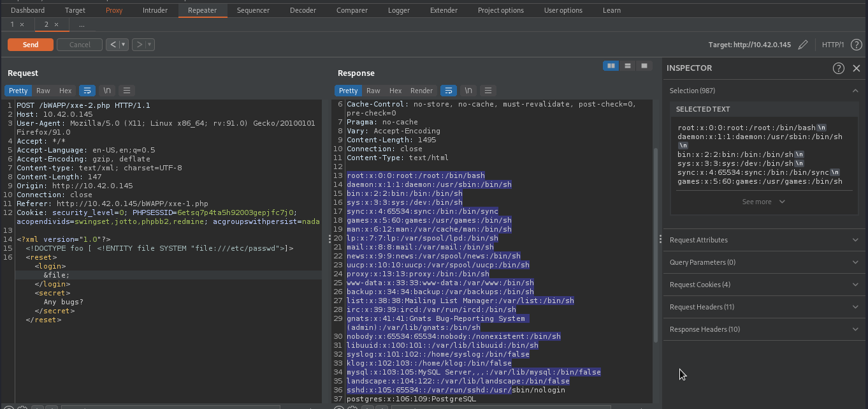
Task: Select combined tab layout icon
Action: tap(644, 66)
